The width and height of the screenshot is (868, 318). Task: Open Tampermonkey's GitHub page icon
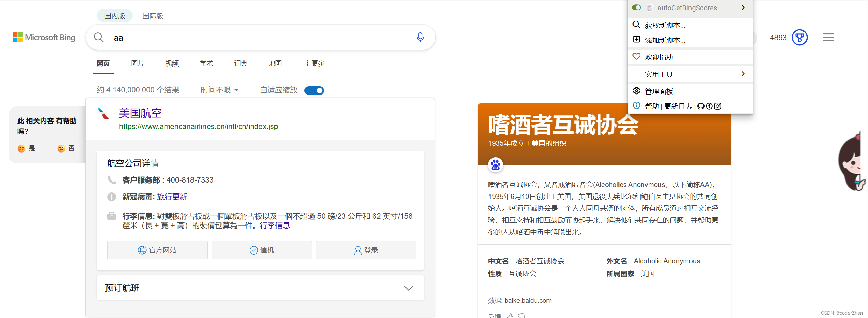coord(701,106)
